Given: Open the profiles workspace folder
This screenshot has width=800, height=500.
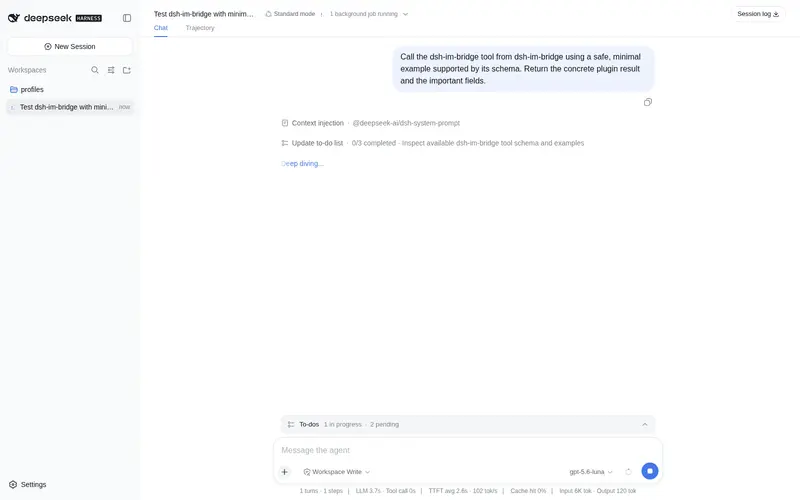Looking at the screenshot, I should coord(27,89).
